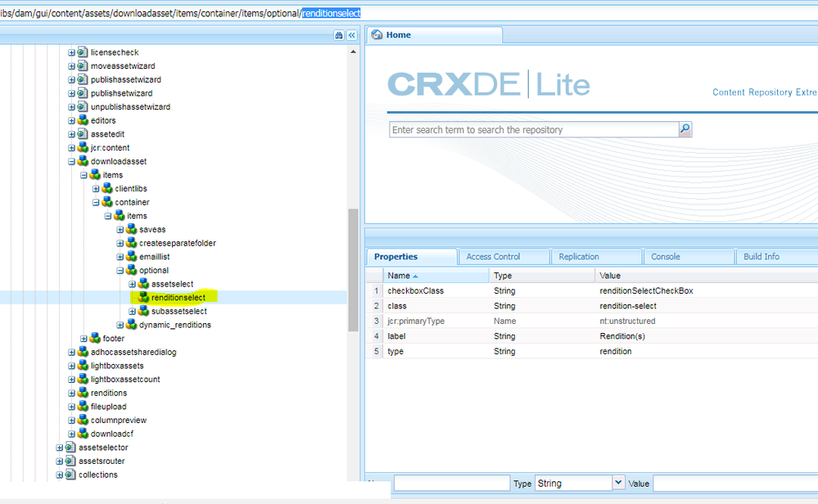Image resolution: width=818 pixels, height=504 pixels.
Task: Expand the dynamic_renditions tree node
Action: point(121,326)
